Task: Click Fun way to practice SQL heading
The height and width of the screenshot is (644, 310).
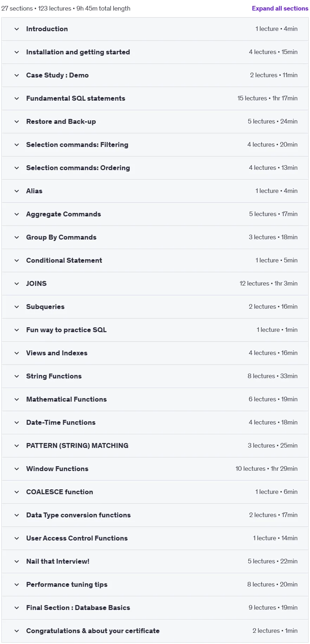Action: coord(66,330)
